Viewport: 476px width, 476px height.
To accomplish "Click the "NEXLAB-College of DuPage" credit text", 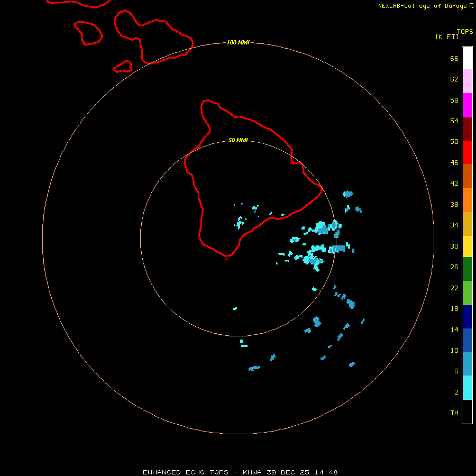I will tap(423, 6).
